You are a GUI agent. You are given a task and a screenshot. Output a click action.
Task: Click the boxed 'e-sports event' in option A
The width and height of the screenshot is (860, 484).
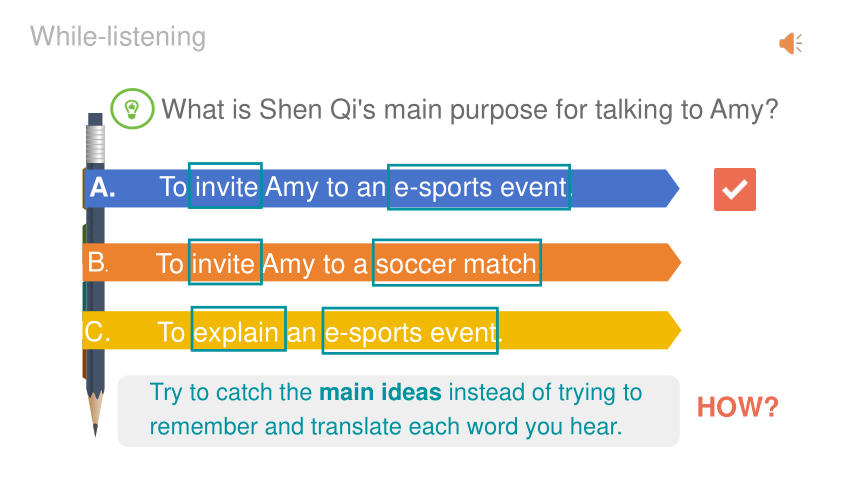(x=479, y=187)
